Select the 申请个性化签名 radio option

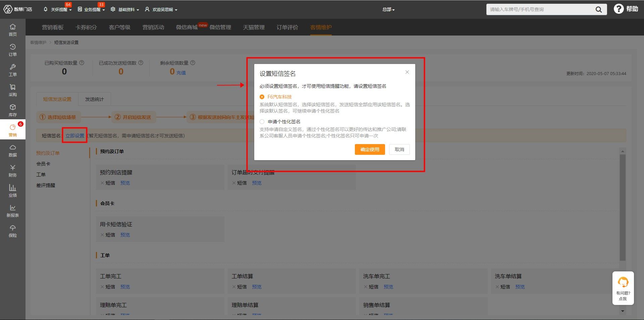pos(262,122)
